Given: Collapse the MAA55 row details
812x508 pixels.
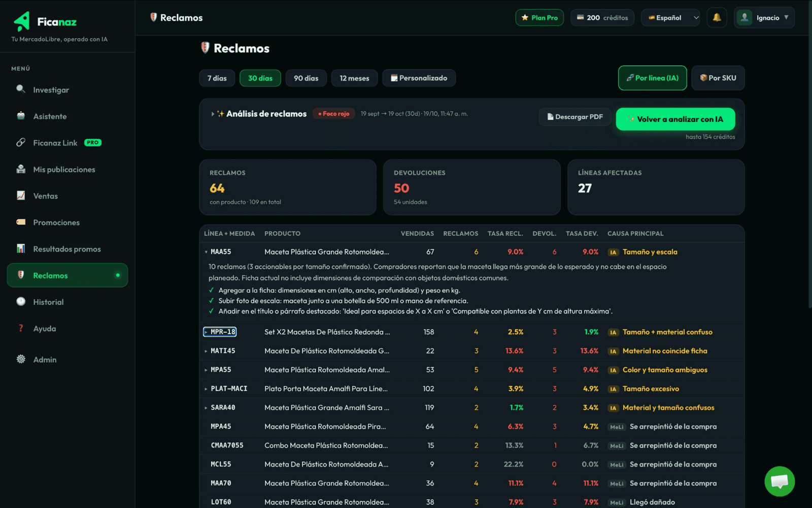Looking at the screenshot, I should 218,252.
